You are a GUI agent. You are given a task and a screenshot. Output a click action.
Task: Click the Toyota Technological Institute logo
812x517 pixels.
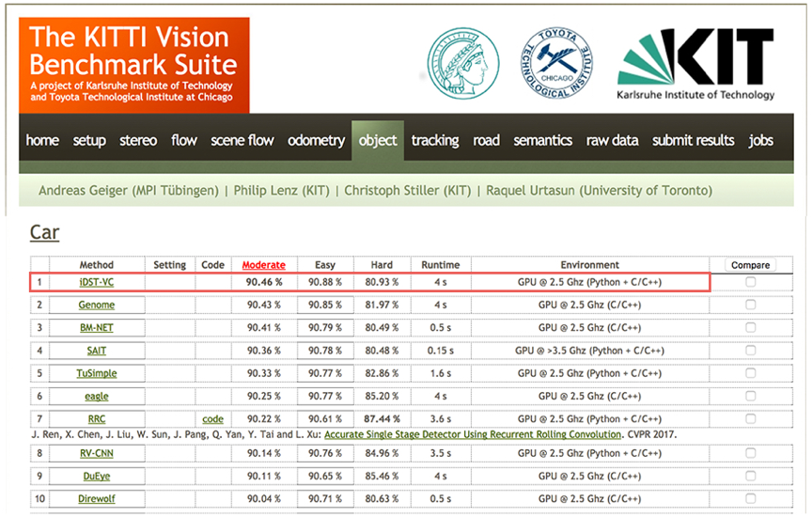pyautogui.click(x=556, y=62)
